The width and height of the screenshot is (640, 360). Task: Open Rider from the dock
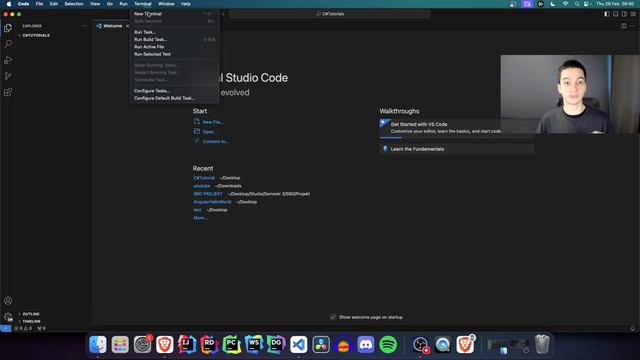tap(209, 345)
